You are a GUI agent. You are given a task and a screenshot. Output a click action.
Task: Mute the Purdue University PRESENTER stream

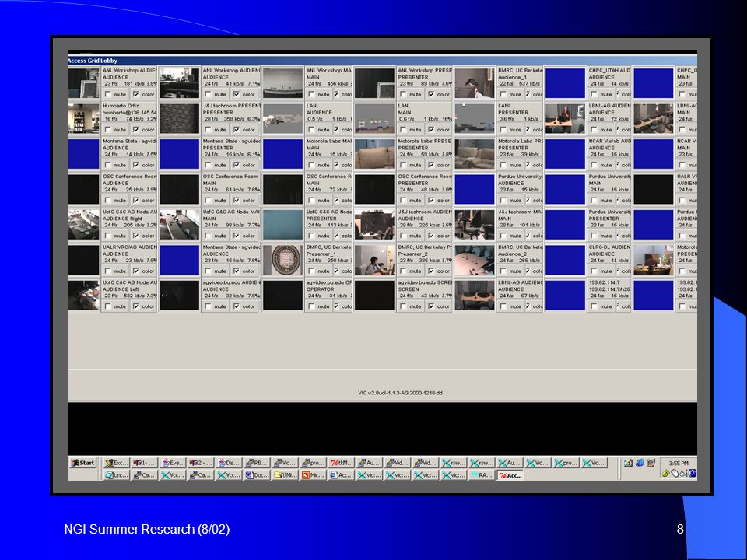[594, 236]
